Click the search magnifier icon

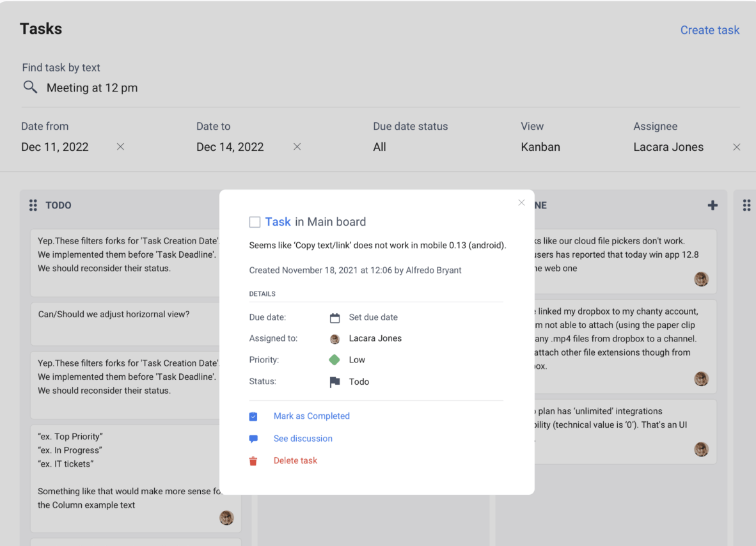[x=30, y=87]
